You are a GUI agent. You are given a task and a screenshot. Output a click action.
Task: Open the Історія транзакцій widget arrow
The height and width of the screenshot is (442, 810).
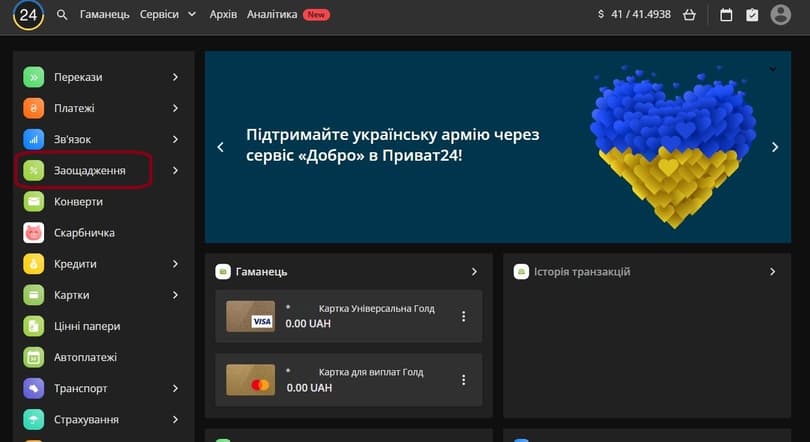tap(772, 272)
